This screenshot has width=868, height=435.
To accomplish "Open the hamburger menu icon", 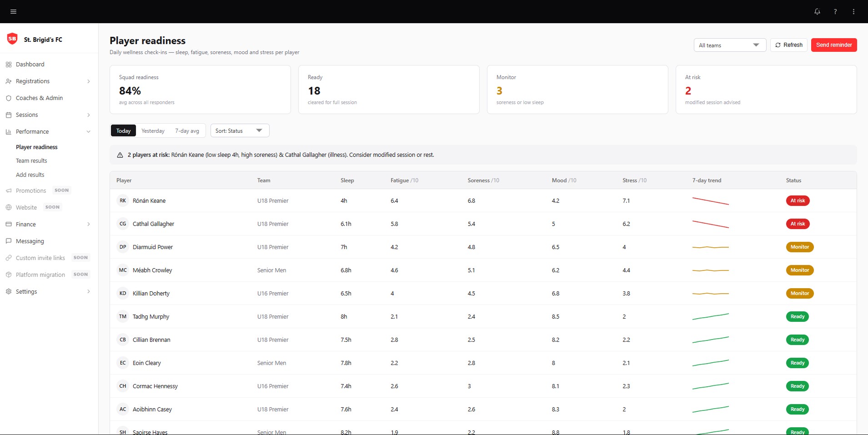I will [x=13, y=11].
